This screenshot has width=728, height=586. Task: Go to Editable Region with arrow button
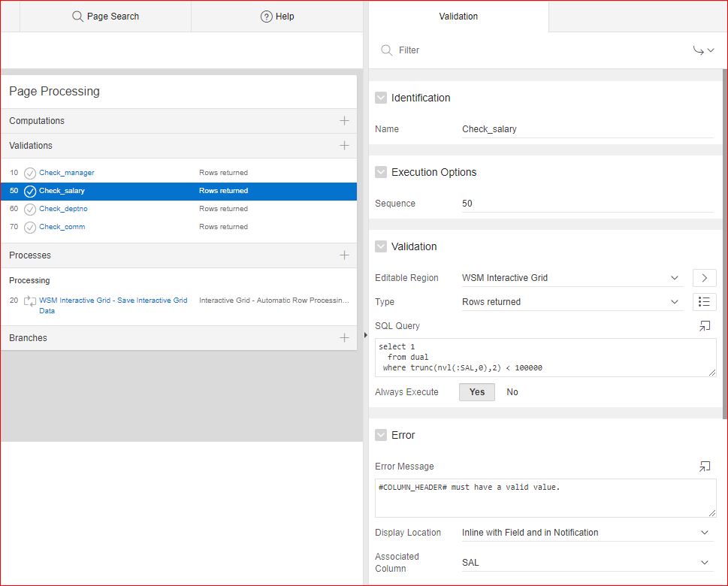tap(704, 278)
